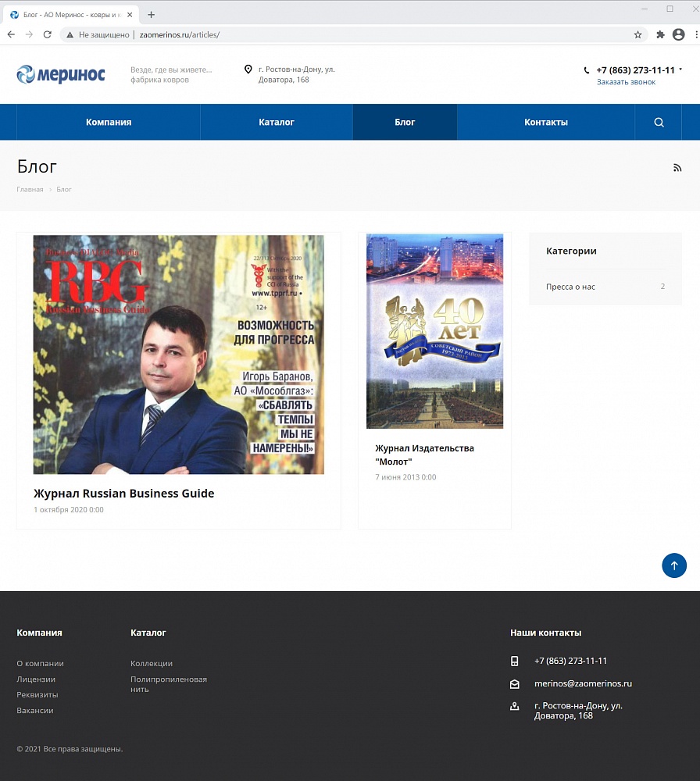Open the footer Вакансии link

[35, 711]
